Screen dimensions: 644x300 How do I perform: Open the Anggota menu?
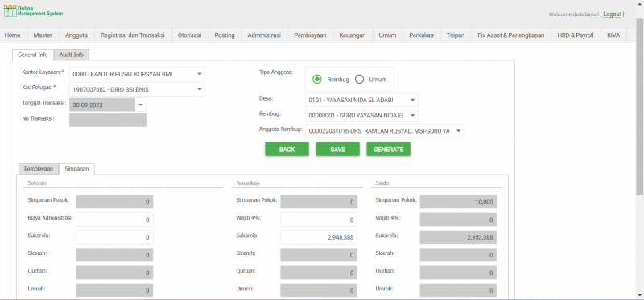76,35
